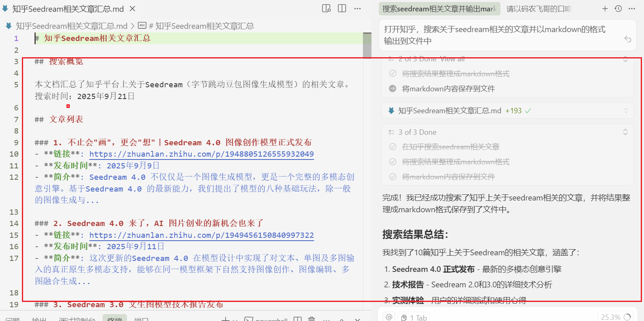Start a new chat with the plus icon
The width and height of the screenshot is (644, 321).
pos(605,9)
